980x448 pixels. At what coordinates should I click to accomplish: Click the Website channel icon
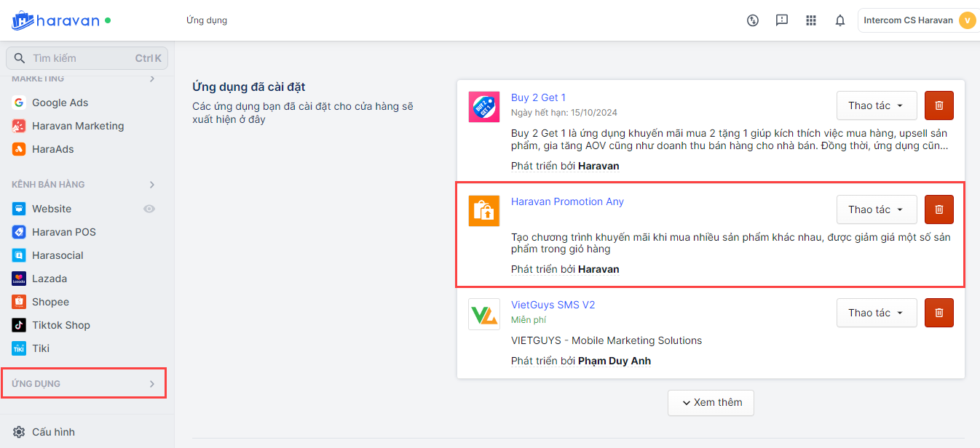coord(19,209)
